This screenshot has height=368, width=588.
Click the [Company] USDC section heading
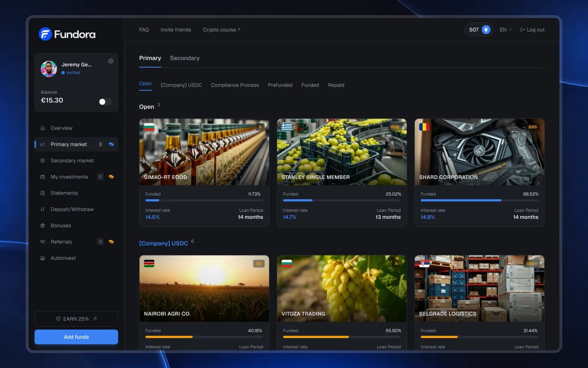pyautogui.click(x=164, y=243)
